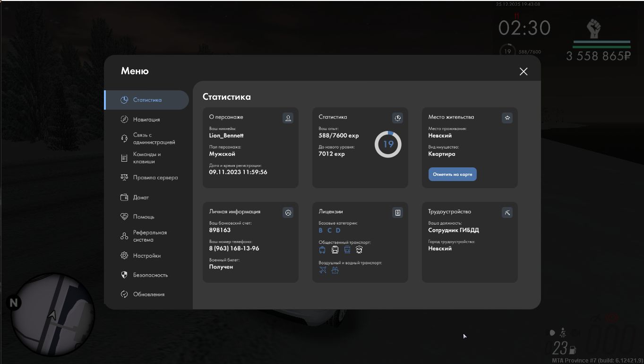Image resolution: width=644 pixels, height=364 pixels.
Task: Close the Меню window with X
Action: point(523,71)
